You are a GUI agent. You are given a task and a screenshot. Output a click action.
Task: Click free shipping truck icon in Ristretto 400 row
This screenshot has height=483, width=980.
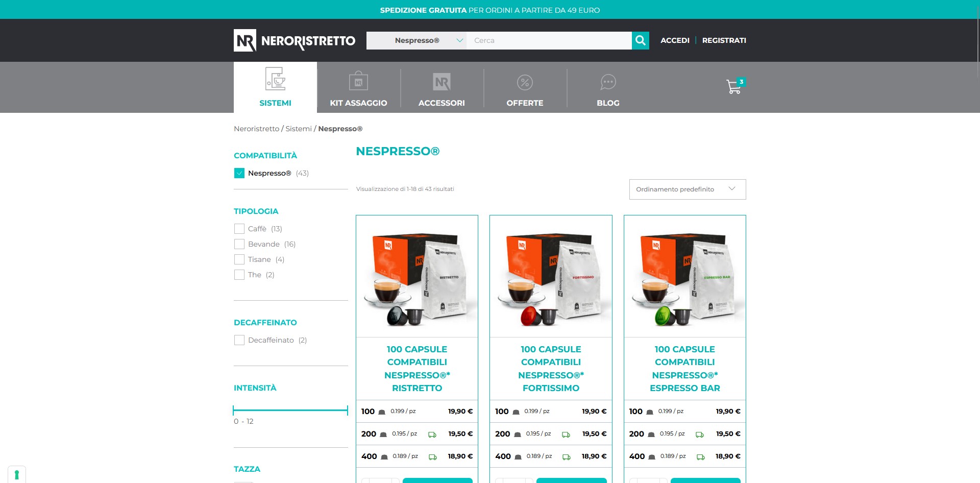coord(432,457)
